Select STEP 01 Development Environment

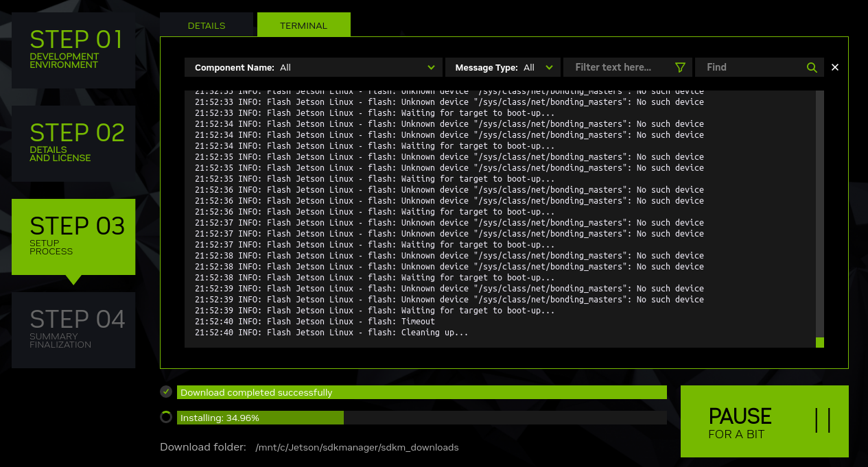tap(73, 51)
